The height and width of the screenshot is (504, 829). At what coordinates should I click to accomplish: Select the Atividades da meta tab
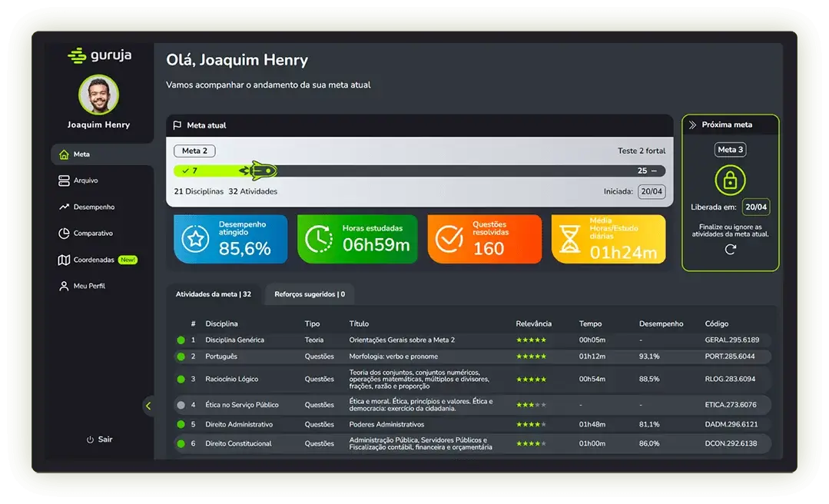pos(214,294)
